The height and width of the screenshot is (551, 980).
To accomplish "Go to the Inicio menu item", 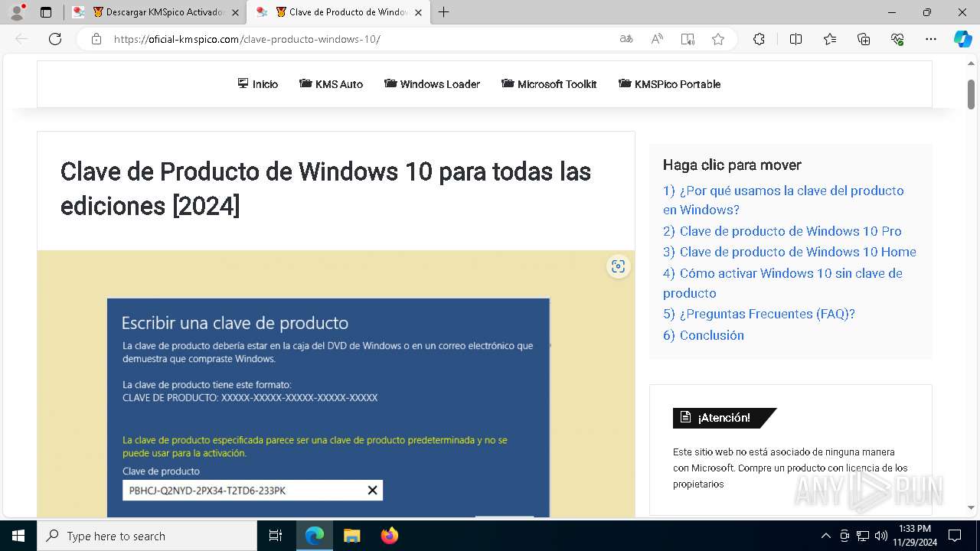I will click(258, 84).
